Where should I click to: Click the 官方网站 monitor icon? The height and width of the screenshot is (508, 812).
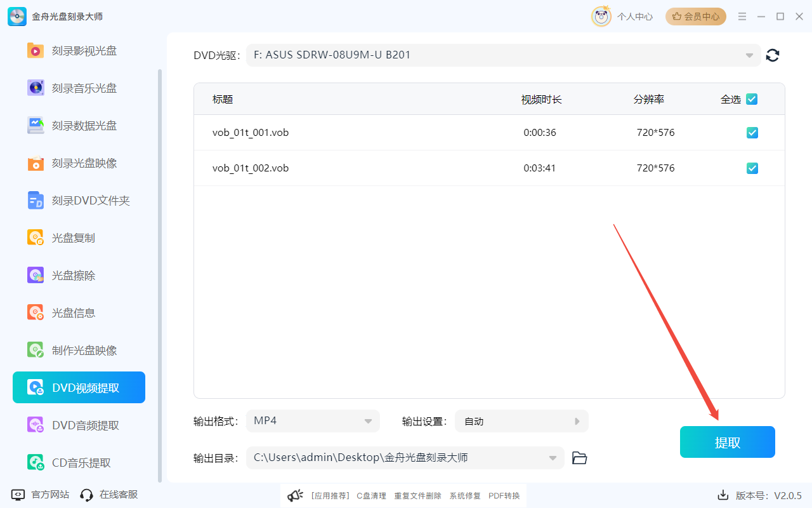[x=18, y=495]
